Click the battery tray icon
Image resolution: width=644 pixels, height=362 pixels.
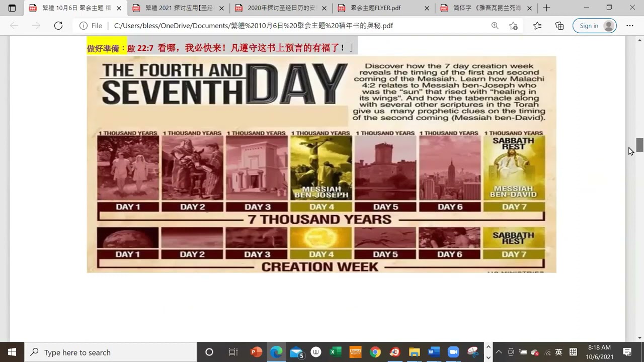pyautogui.click(x=523, y=352)
